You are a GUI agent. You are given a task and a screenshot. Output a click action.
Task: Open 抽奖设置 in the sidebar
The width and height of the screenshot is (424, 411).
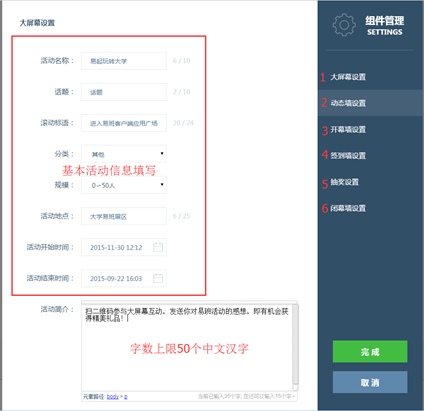[370, 182]
